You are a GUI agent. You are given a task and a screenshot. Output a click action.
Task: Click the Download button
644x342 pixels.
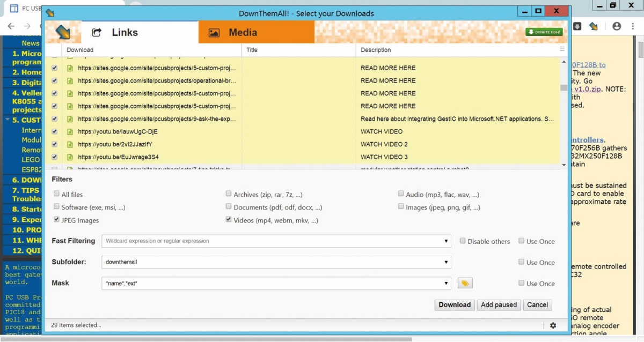[455, 304]
